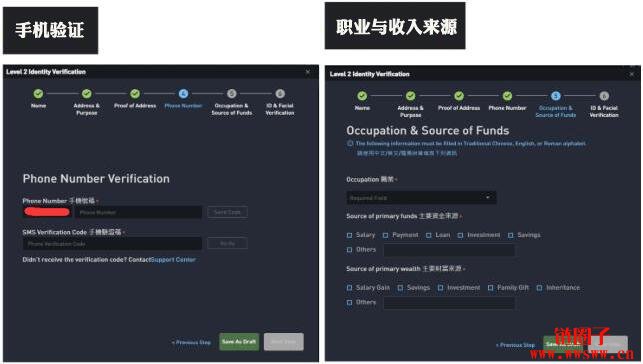643x364 pixels.
Task: Click the Others text field under primary wealth
Action: 449,303
